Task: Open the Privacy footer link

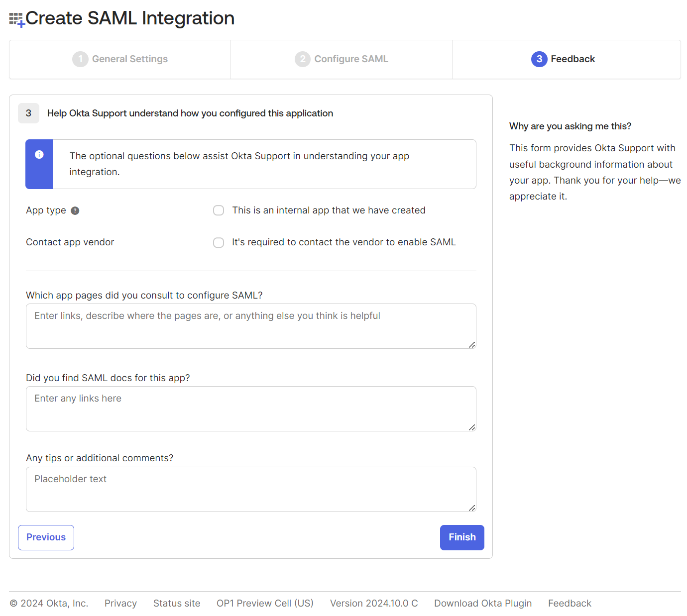Action: coord(120,603)
